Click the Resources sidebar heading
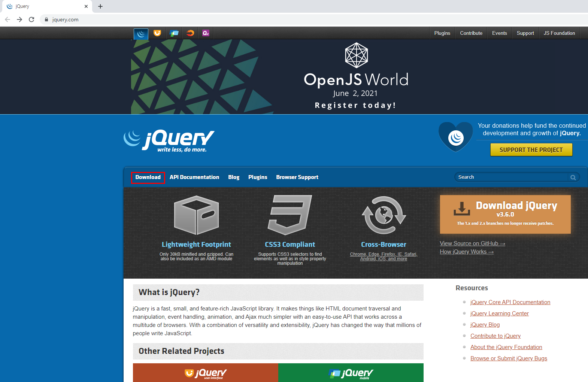The width and height of the screenshot is (588, 382). tap(472, 288)
